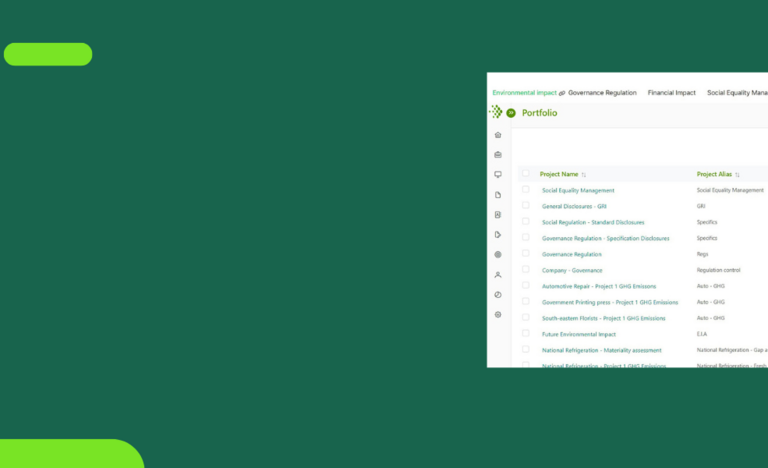This screenshot has height=468, width=768.
Task: Click the green pill shape at top left
Action: pos(48,54)
